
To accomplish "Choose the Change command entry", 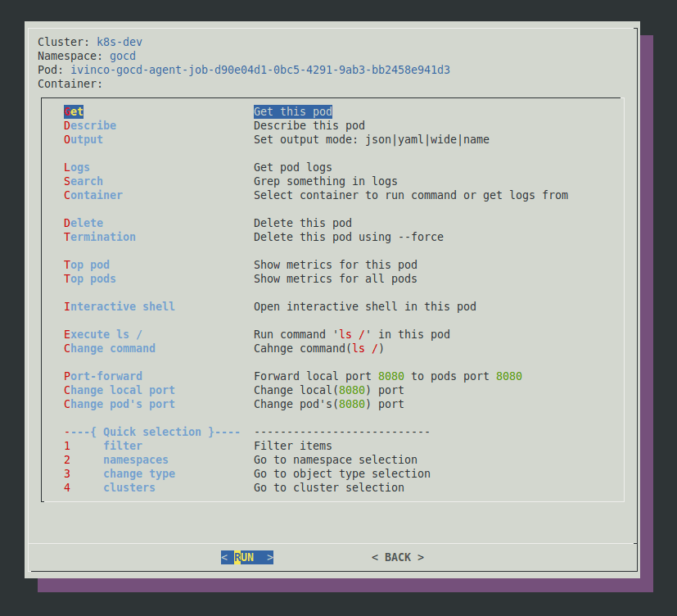I will point(110,348).
